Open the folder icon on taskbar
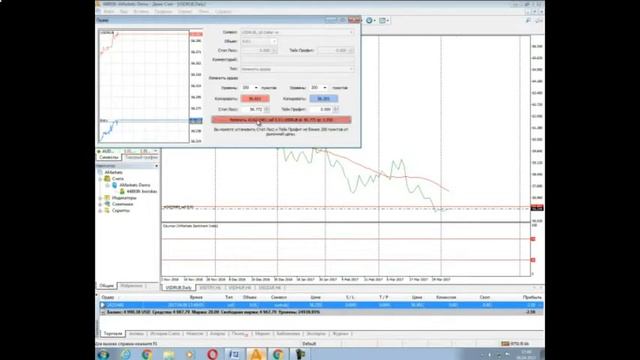This screenshot has width=640, height=360. [x=169, y=354]
